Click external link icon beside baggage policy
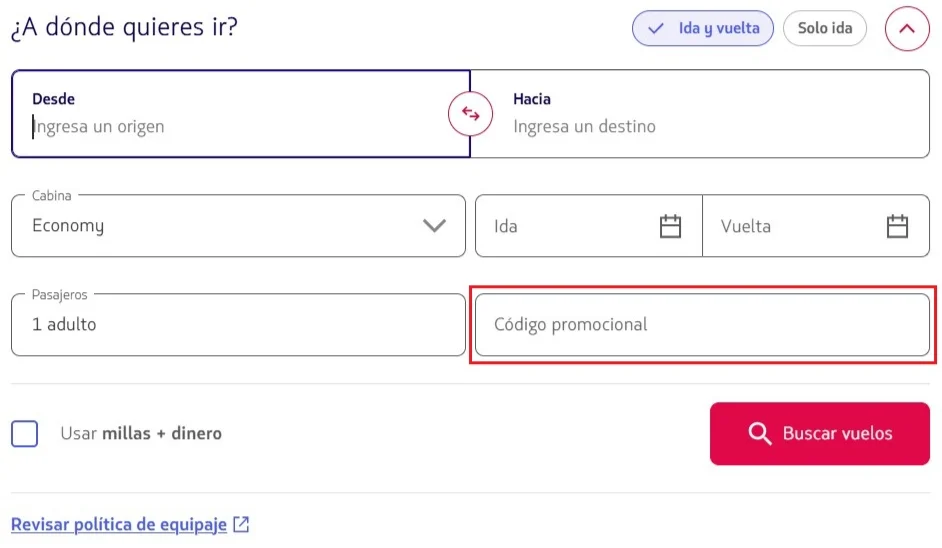 241,524
